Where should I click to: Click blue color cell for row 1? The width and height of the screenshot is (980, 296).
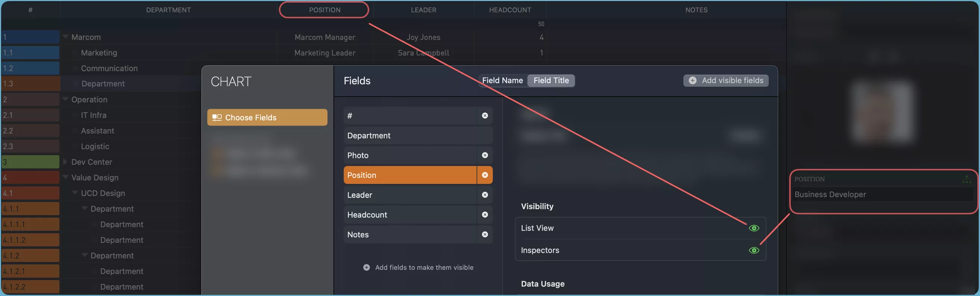point(31,37)
